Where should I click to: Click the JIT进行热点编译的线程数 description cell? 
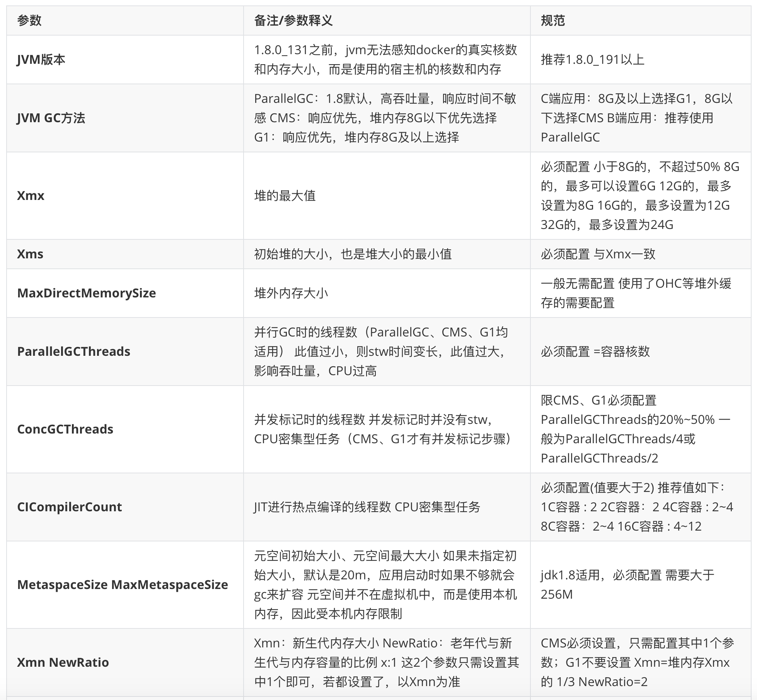point(387,507)
